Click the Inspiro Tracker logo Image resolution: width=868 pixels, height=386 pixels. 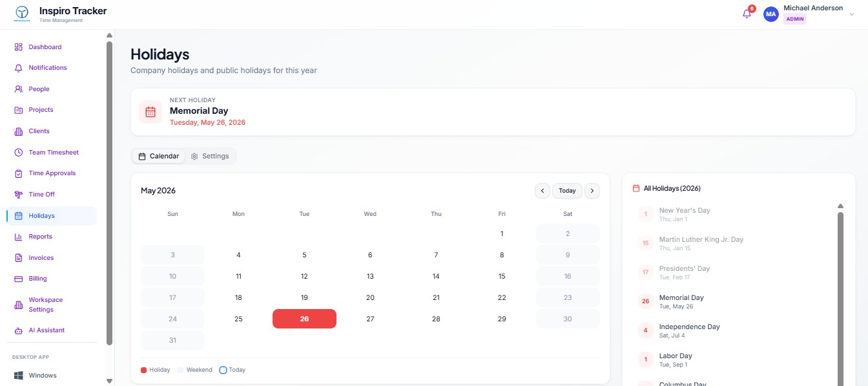click(x=23, y=14)
